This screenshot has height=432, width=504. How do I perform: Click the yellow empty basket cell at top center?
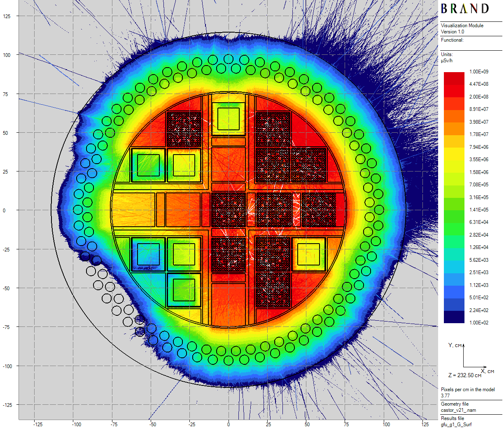(x=229, y=119)
